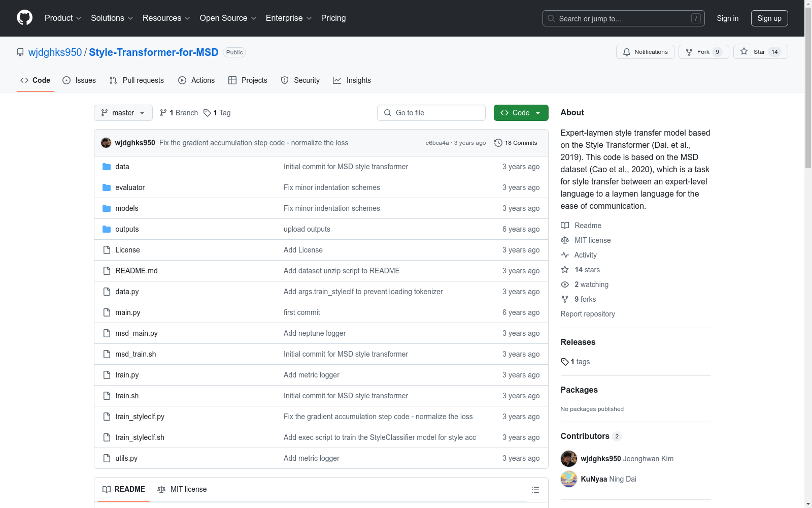Click the Search or jump to field
The width and height of the screenshot is (812, 508).
[x=624, y=18]
